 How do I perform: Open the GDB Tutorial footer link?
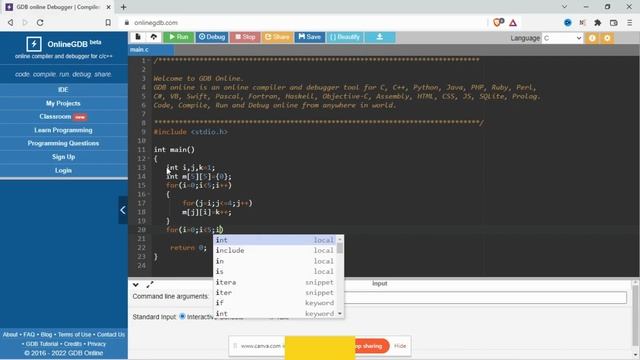(42, 344)
